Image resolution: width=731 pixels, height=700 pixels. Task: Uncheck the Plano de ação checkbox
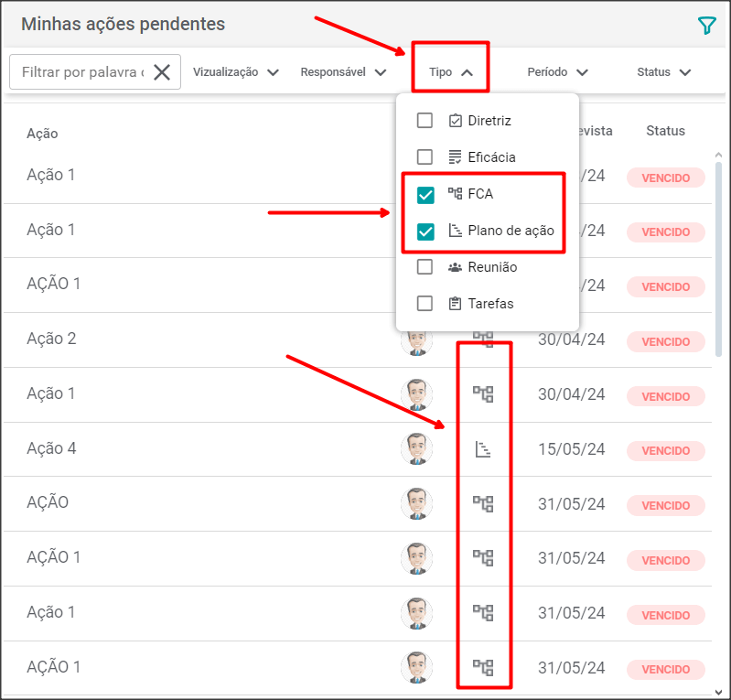[x=425, y=232]
